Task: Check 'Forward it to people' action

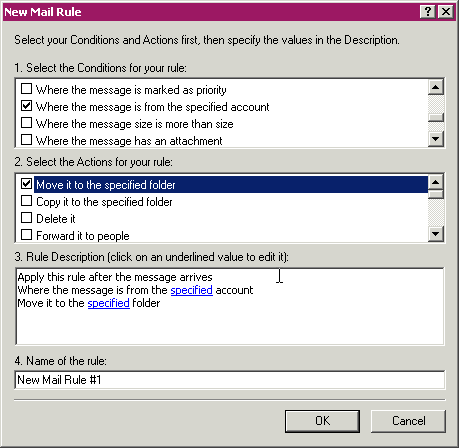Action: (26, 235)
